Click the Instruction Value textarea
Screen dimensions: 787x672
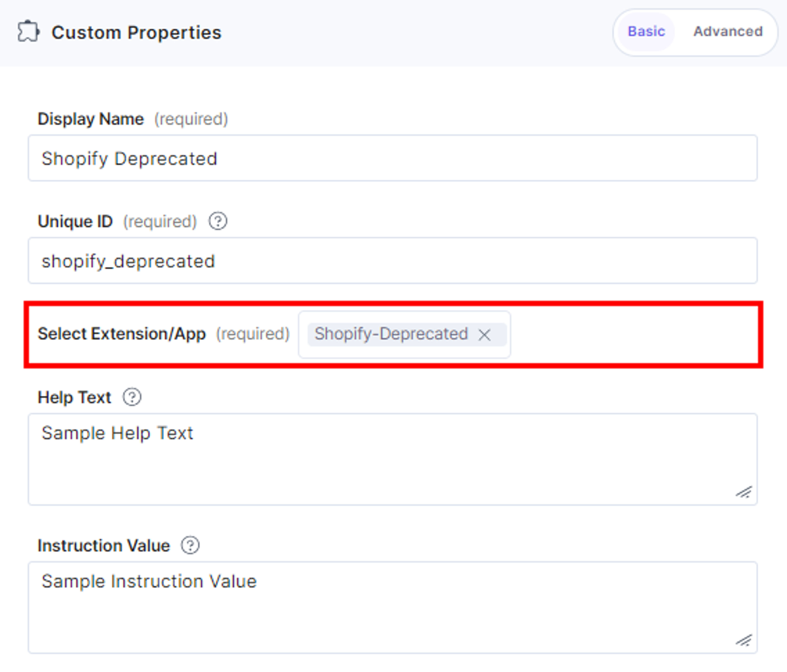[x=393, y=607]
